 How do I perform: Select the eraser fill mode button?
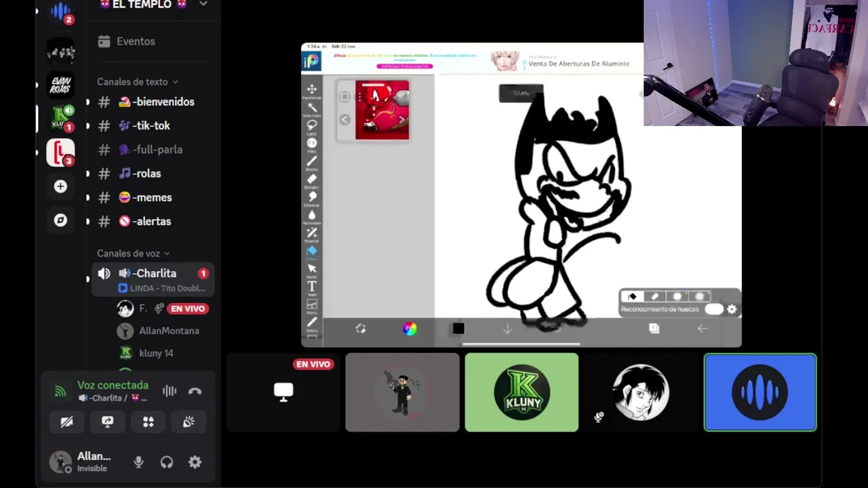(x=654, y=296)
